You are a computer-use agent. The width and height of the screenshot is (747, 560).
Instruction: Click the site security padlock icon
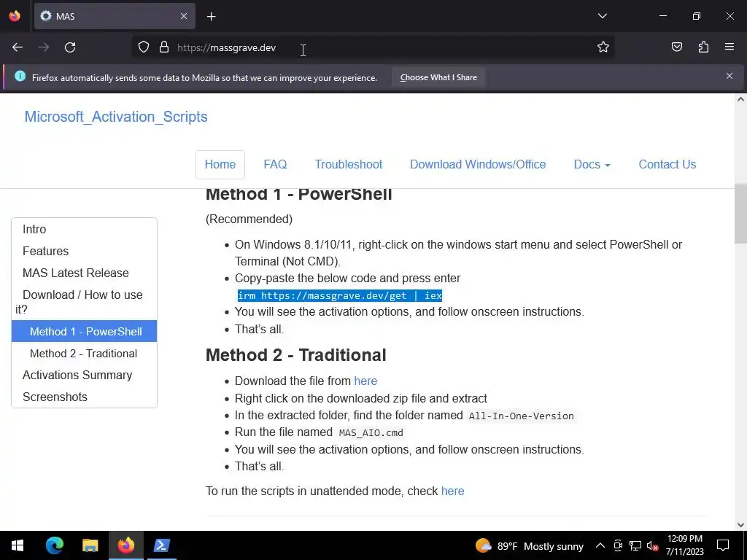click(164, 47)
